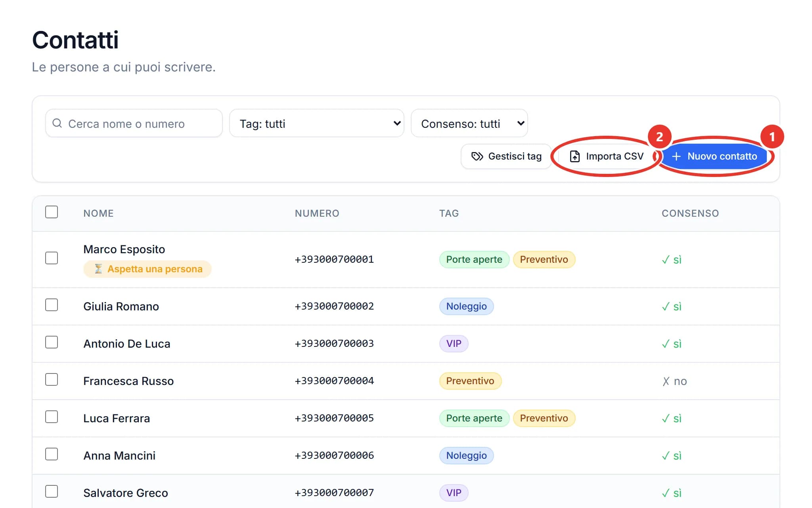This screenshot has height=508, width=812.
Task: Expand the 'Consenso: tutti' dropdown
Action: coord(469,123)
